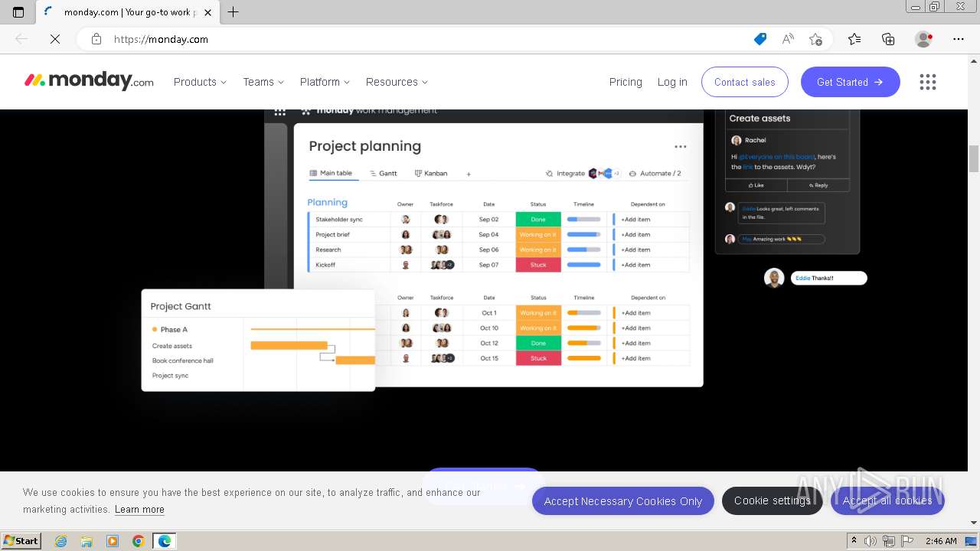Open the Favorites list icon
The width and height of the screenshot is (980, 551).
coord(854,39)
